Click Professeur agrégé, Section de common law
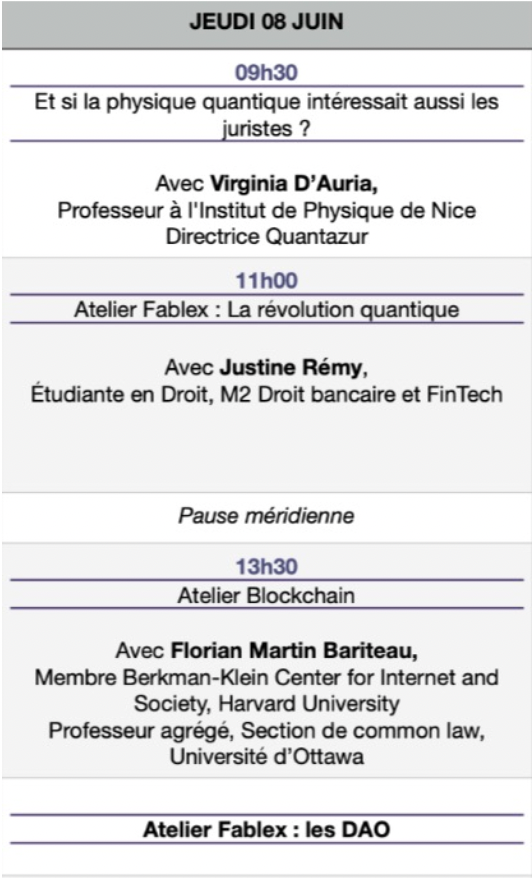The width and height of the screenshot is (532, 878). (x=267, y=731)
